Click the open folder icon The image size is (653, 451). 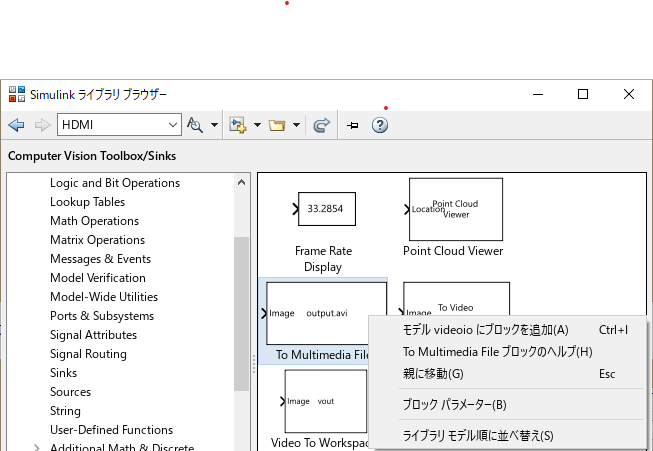(277, 125)
